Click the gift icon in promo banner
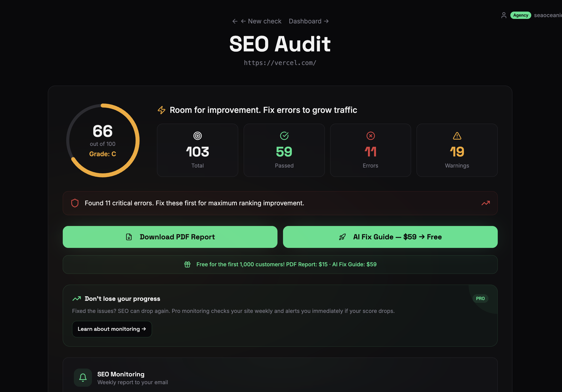The image size is (562, 392). click(x=187, y=264)
